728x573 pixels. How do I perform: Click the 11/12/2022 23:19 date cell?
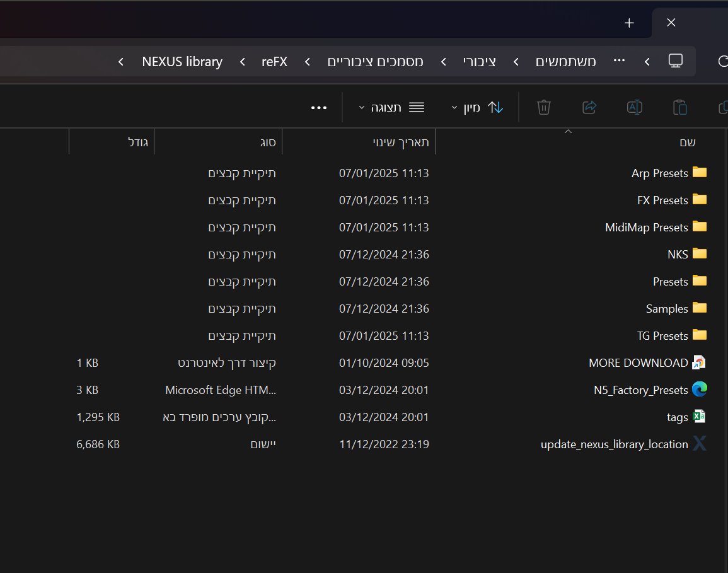tap(384, 444)
